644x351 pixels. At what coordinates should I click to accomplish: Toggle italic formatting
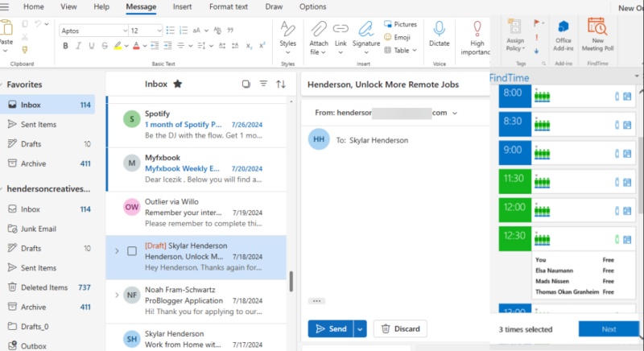[78, 46]
